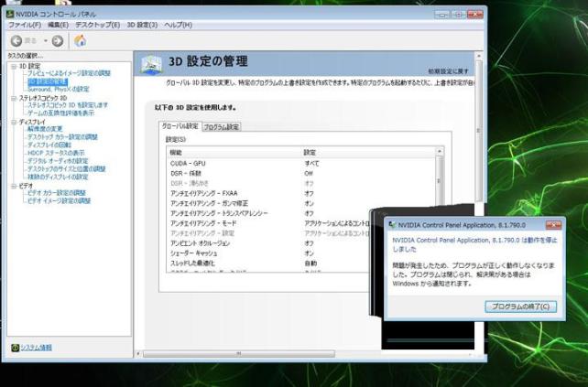The height and width of the screenshot is (387, 588).
Task: Select the CUDA - GPU settings row
Action: pos(301,164)
